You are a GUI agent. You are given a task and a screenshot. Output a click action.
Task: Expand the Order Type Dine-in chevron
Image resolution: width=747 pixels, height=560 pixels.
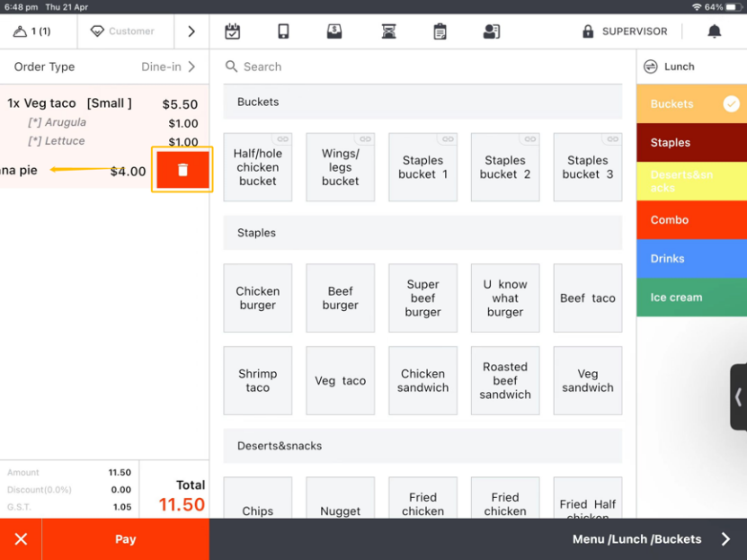pos(191,67)
